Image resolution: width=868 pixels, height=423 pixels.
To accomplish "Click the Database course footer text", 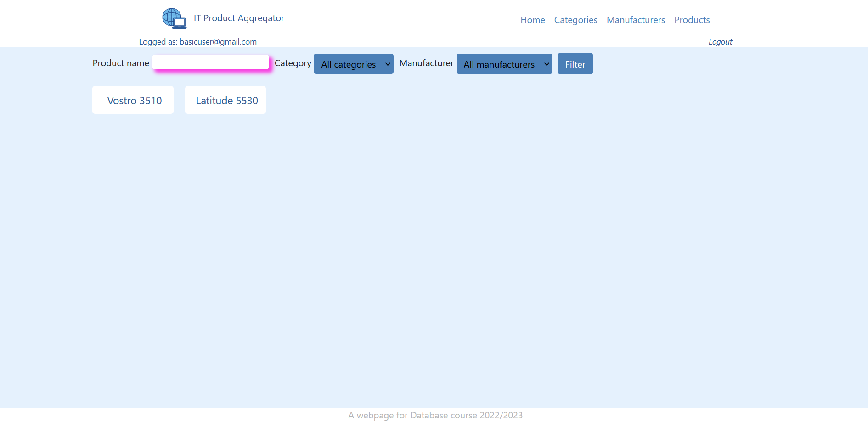I will coord(435,415).
